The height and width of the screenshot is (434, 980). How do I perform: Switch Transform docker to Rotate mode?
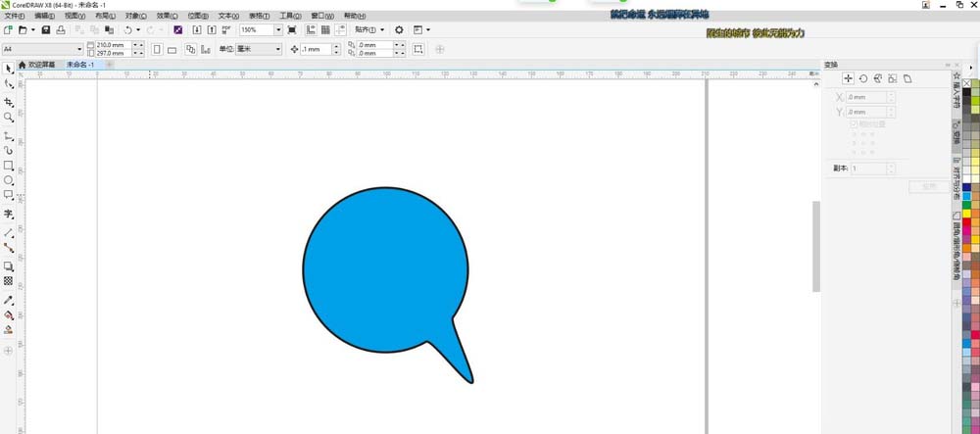(863, 78)
